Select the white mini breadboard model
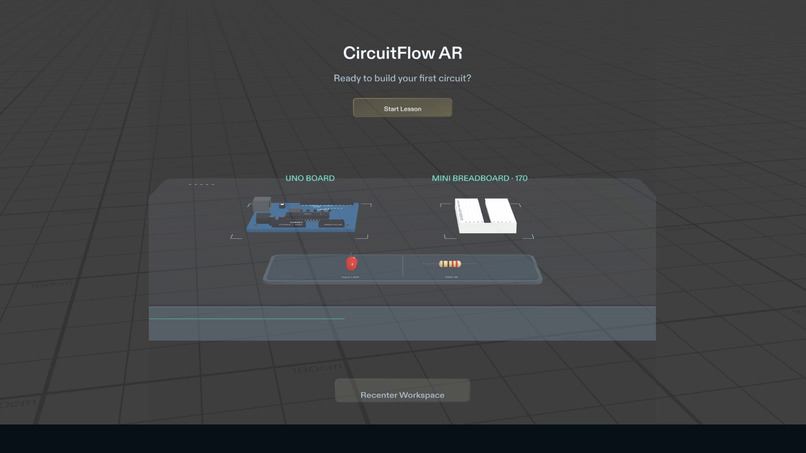 coord(486,215)
